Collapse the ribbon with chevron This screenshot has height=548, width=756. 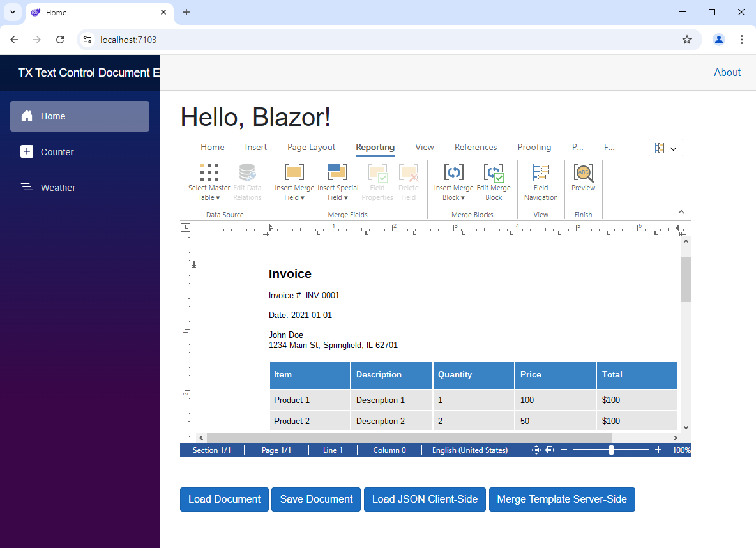(681, 212)
